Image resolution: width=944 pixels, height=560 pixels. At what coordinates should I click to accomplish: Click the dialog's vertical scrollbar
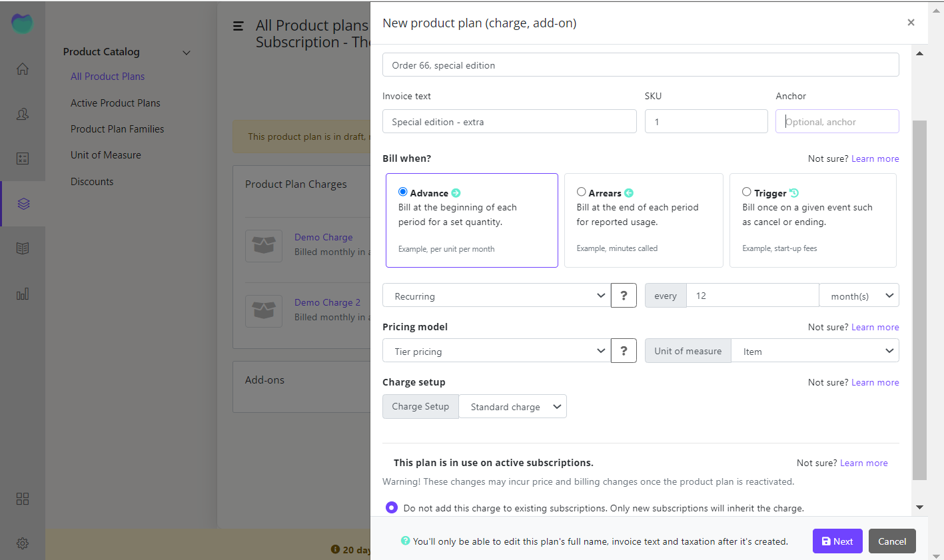click(x=919, y=300)
